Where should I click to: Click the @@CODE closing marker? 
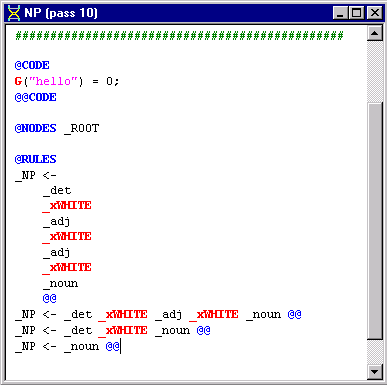coord(36,97)
